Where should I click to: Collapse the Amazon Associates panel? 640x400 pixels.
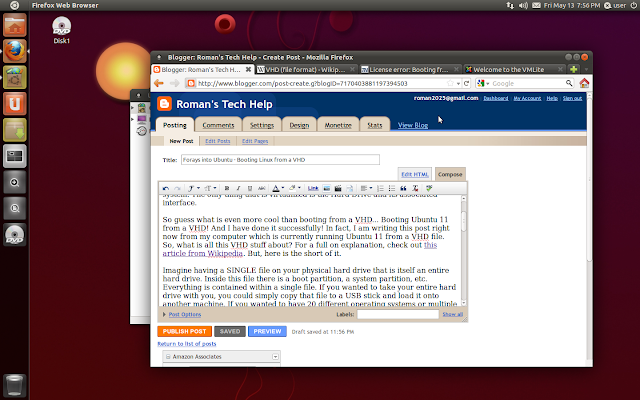[168, 357]
